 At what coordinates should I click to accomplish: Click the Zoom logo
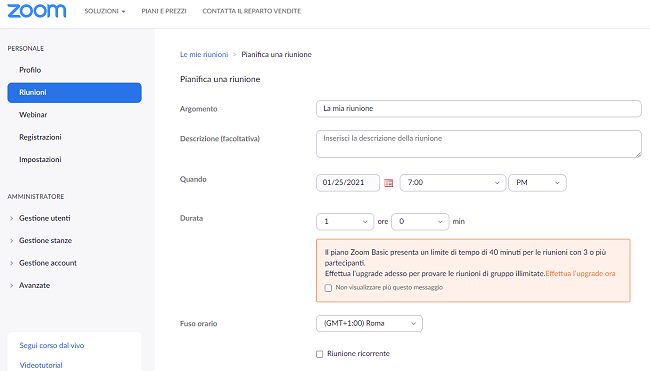pos(37,11)
